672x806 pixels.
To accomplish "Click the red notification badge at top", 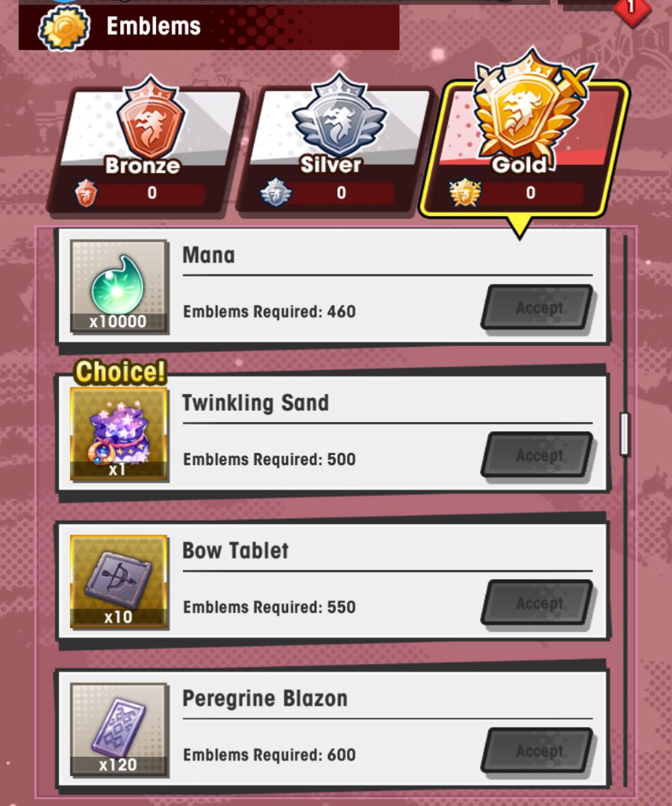I will [x=632, y=9].
